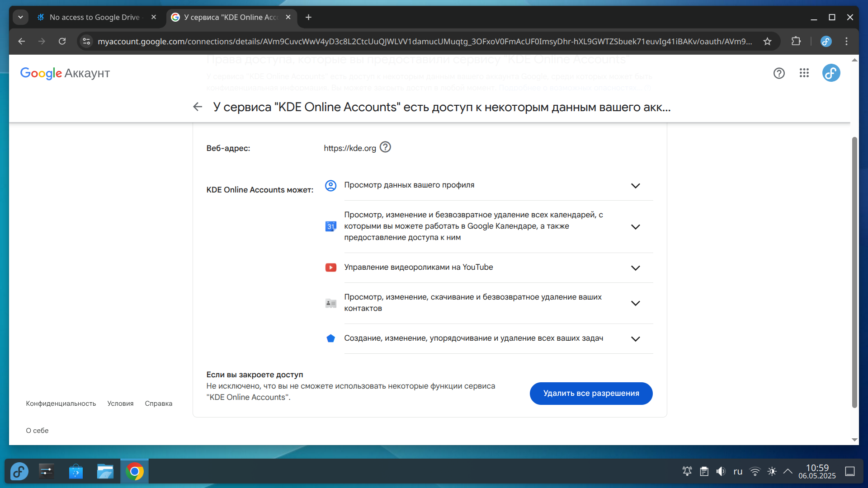The width and height of the screenshot is (868, 488).
Task: Click the back arrow beside the page title
Action: tap(198, 107)
